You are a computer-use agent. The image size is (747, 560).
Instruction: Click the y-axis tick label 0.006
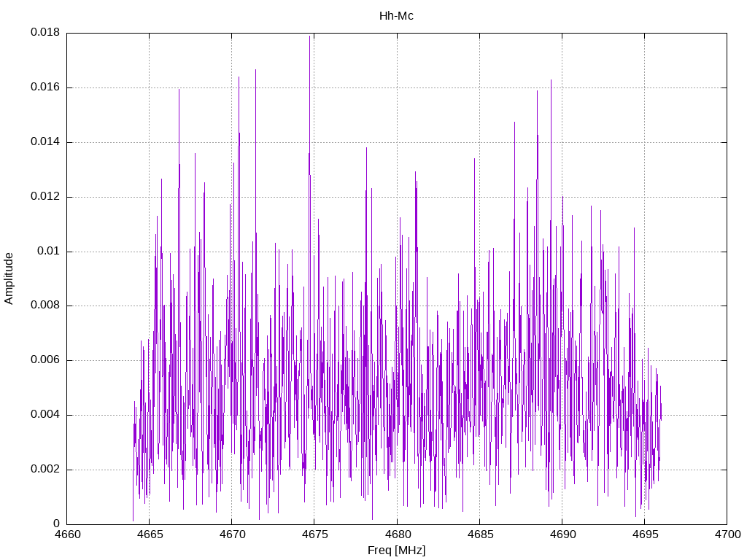coord(45,360)
